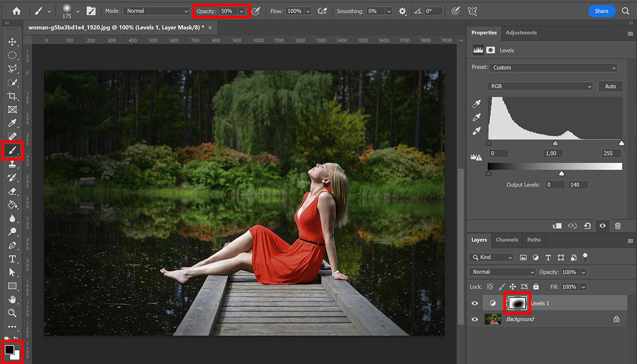The height and width of the screenshot is (364, 637).
Task: Select the Zoom tool
Action: click(x=12, y=313)
